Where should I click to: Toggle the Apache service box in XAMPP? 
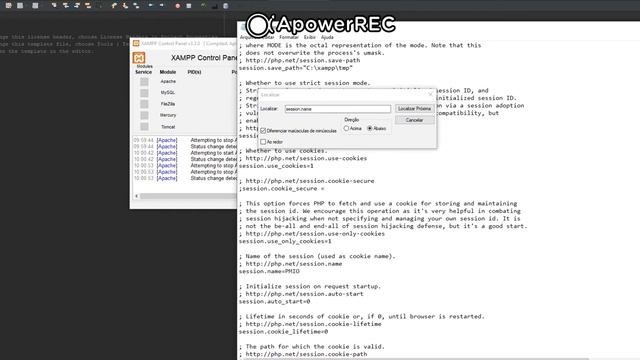(144, 82)
